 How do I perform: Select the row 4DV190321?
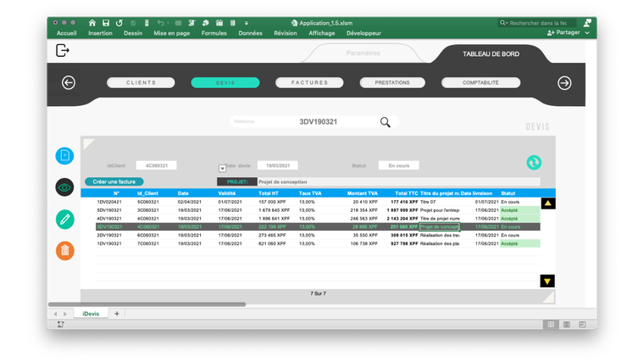[x=318, y=219]
